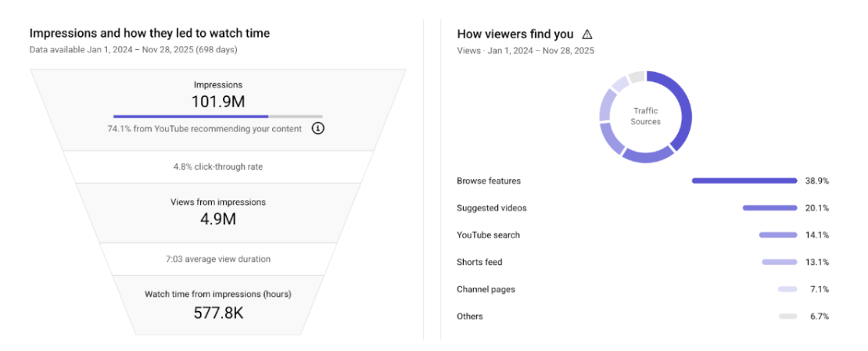868x351 pixels.
Task: Click the 4.8% click-through rate row
Action: pyautogui.click(x=218, y=167)
